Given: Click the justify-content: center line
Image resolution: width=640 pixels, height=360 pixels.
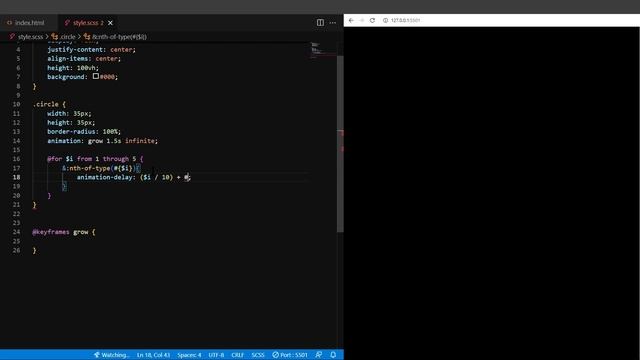Looking at the screenshot, I should (91, 49).
